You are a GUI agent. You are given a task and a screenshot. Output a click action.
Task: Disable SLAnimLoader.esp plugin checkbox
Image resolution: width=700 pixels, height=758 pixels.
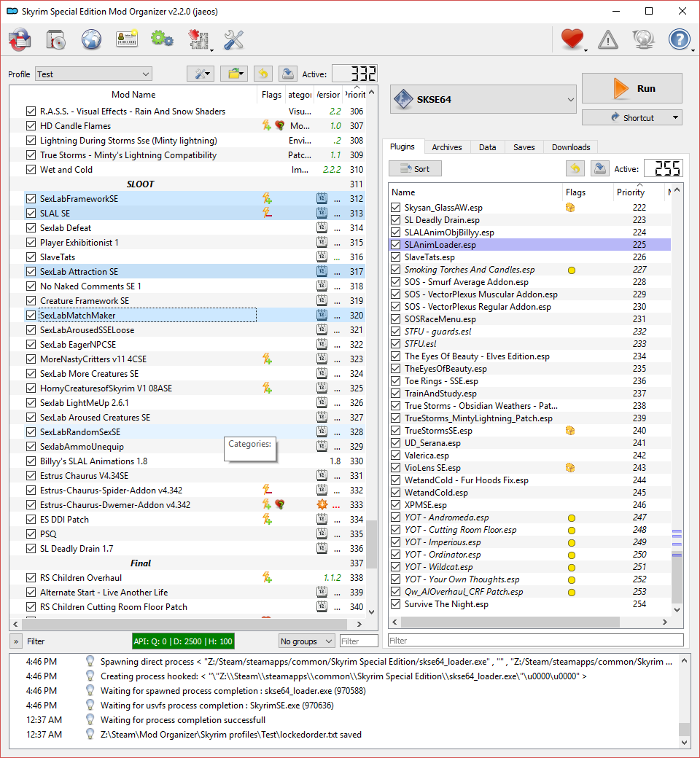click(396, 245)
